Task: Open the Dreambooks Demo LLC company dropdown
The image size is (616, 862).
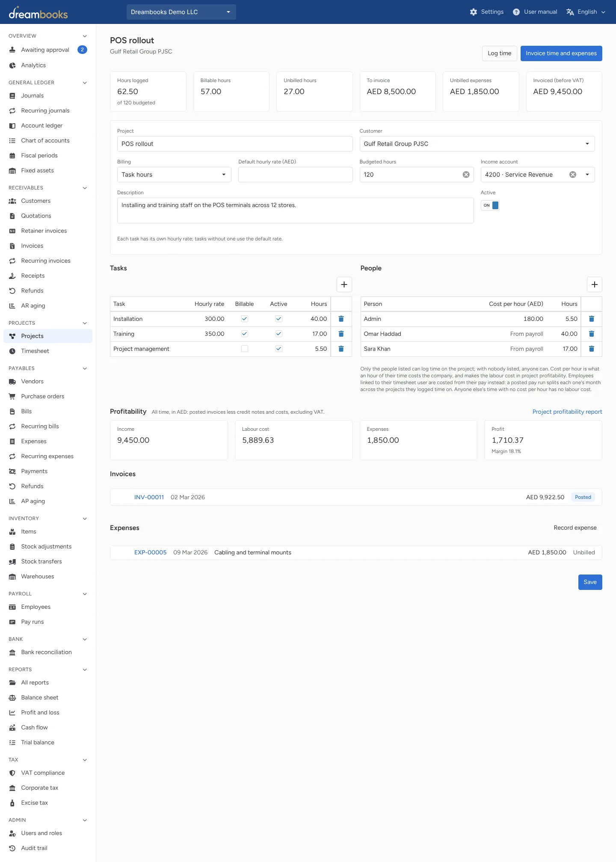Action: tap(181, 12)
